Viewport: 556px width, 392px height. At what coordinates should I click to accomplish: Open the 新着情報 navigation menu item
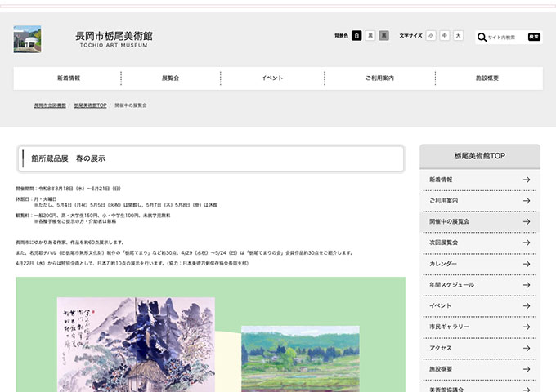click(69, 78)
